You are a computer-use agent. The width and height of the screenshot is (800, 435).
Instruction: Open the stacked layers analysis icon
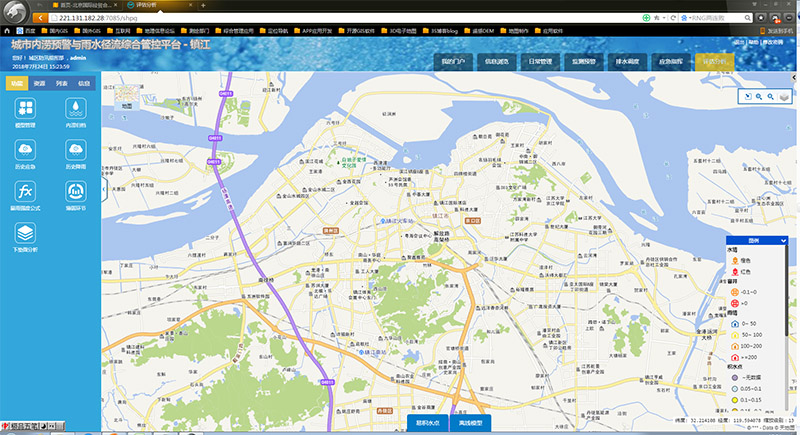click(24, 233)
